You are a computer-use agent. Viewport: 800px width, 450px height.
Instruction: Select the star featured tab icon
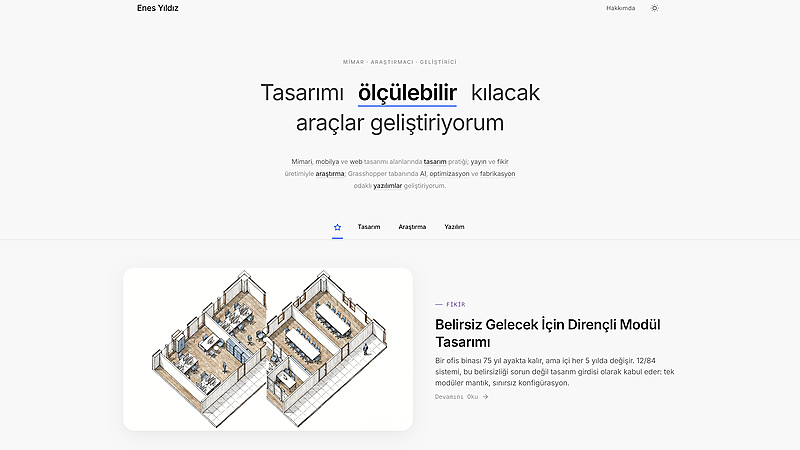click(337, 227)
